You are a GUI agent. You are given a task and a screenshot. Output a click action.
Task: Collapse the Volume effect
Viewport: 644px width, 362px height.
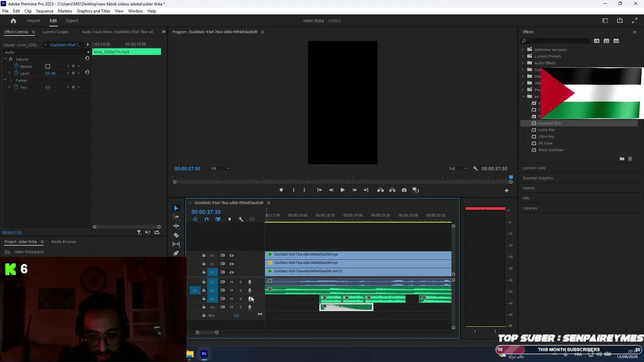[x=5, y=59]
